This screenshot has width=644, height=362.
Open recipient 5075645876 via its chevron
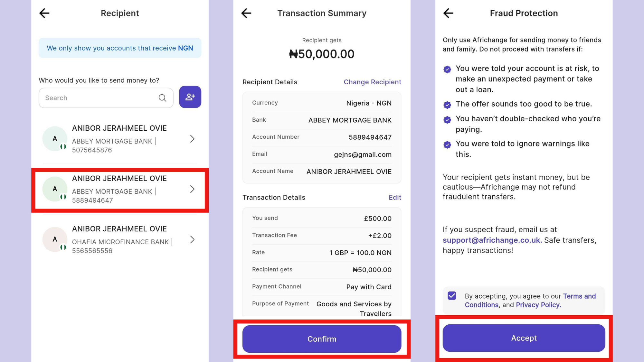192,139
